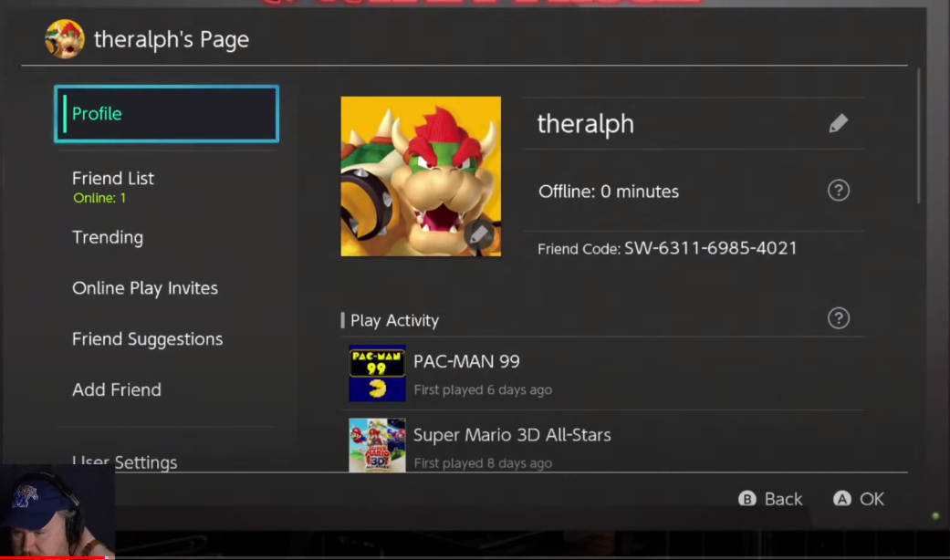Click the Friend Code SW-6311-6985-4021

667,248
